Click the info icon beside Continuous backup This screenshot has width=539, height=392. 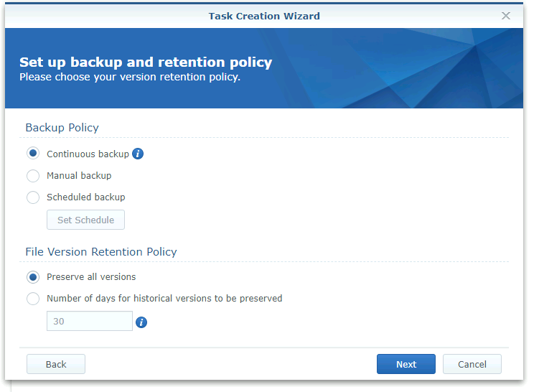138,154
